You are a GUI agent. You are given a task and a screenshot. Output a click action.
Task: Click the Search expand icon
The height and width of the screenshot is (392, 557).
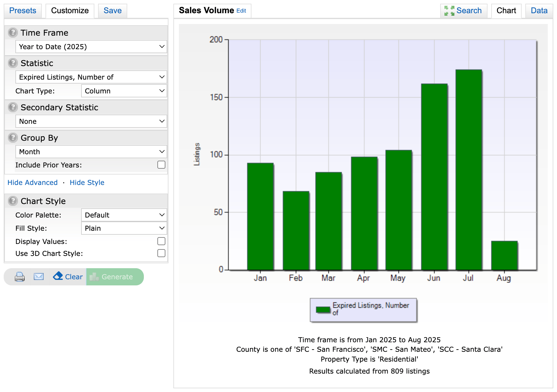coord(449,11)
